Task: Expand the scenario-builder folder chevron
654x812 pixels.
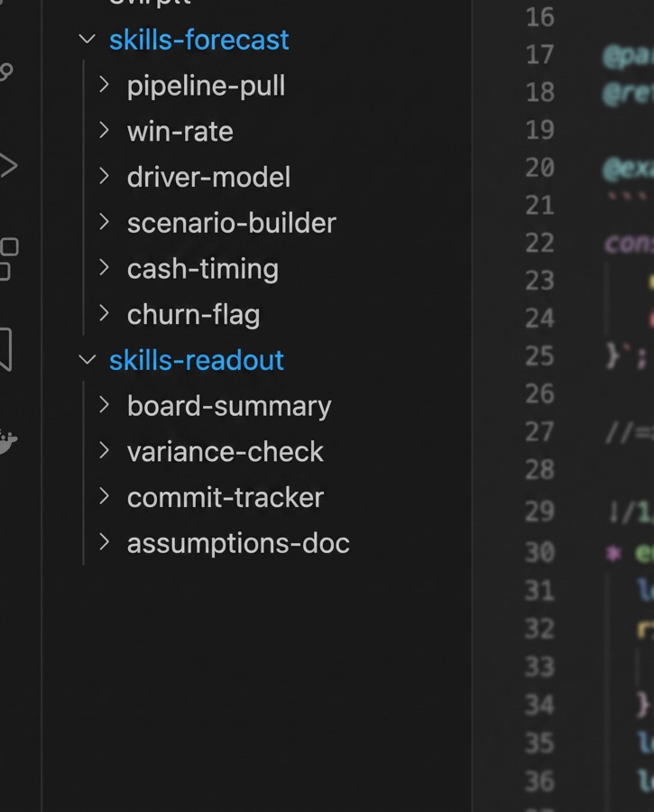Action: click(x=104, y=222)
